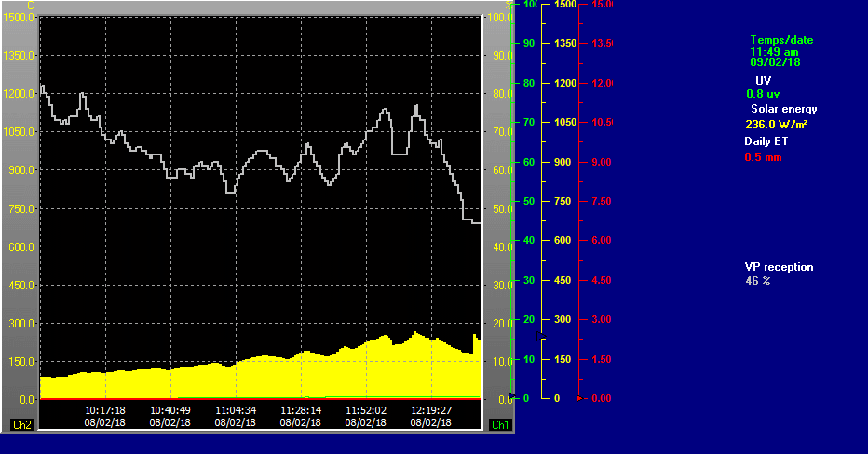
Task: Click the 11:49 am time readout
Action: pyautogui.click(x=774, y=52)
